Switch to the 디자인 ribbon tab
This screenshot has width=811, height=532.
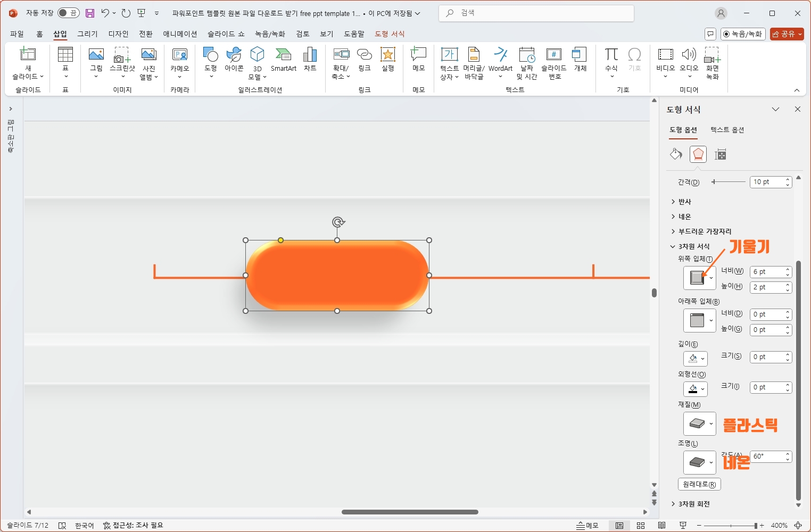(118, 34)
